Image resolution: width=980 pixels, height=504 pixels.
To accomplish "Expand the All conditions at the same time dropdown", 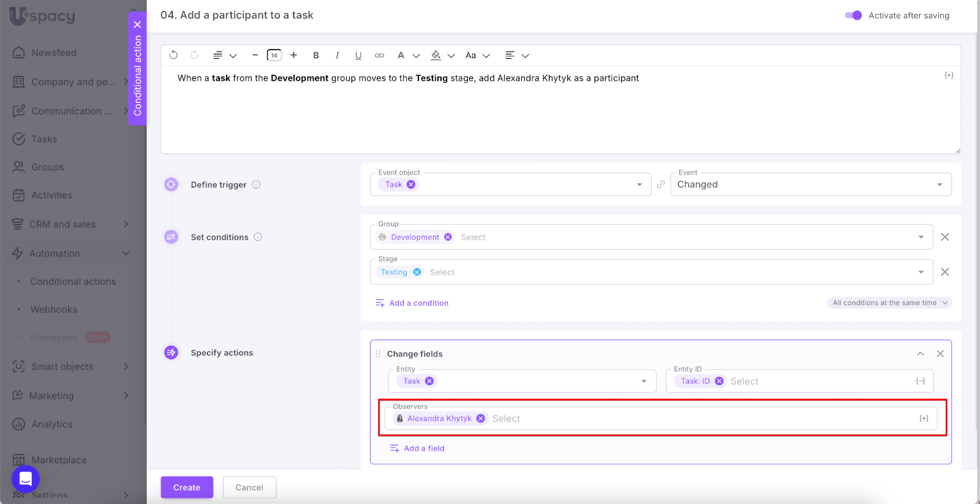I will [889, 303].
